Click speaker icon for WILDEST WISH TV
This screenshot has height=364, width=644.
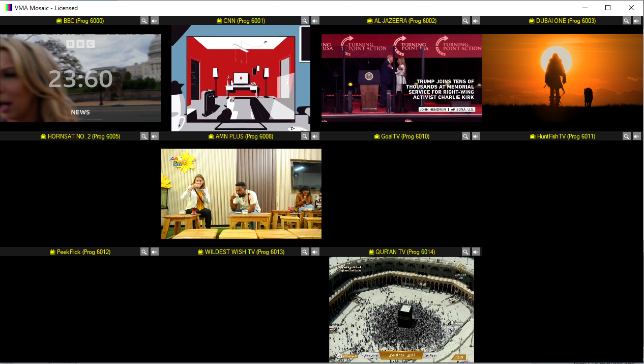(315, 252)
